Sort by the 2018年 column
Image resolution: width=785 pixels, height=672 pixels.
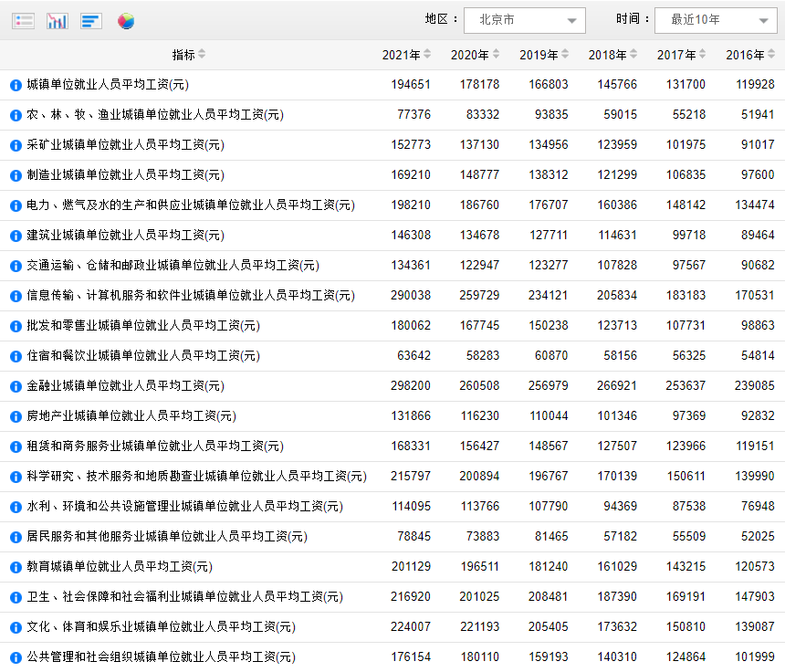click(x=633, y=54)
